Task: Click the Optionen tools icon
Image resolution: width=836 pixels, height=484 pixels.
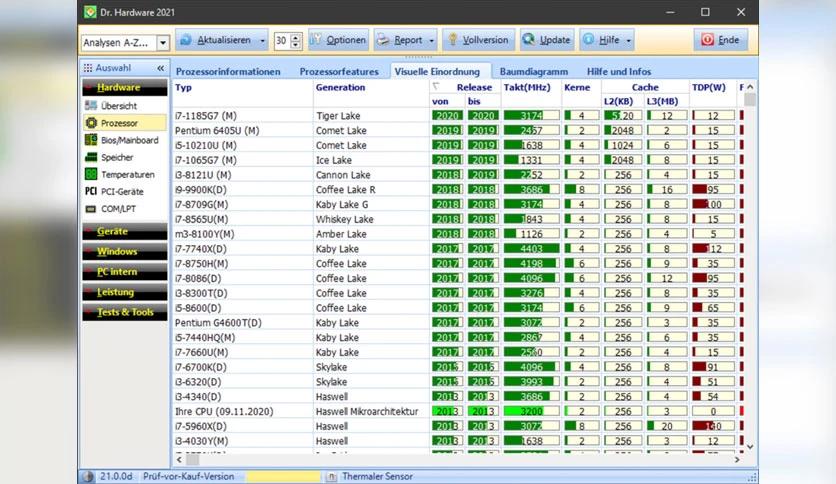Action: 316,40
